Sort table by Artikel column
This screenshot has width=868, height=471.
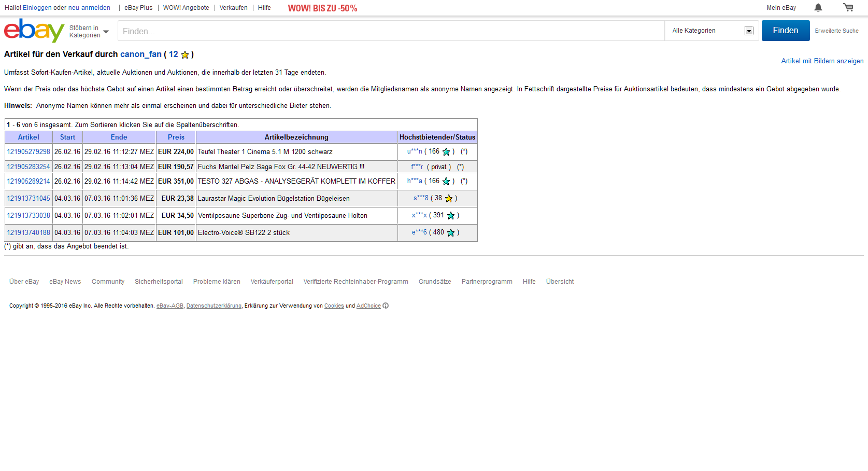click(29, 137)
